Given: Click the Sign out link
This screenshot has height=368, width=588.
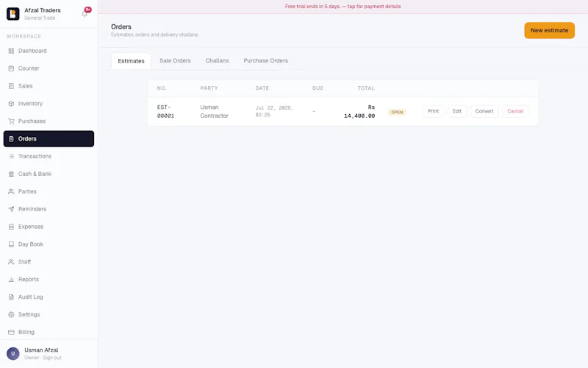Looking at the screenshot, I should tap(52, 358).
